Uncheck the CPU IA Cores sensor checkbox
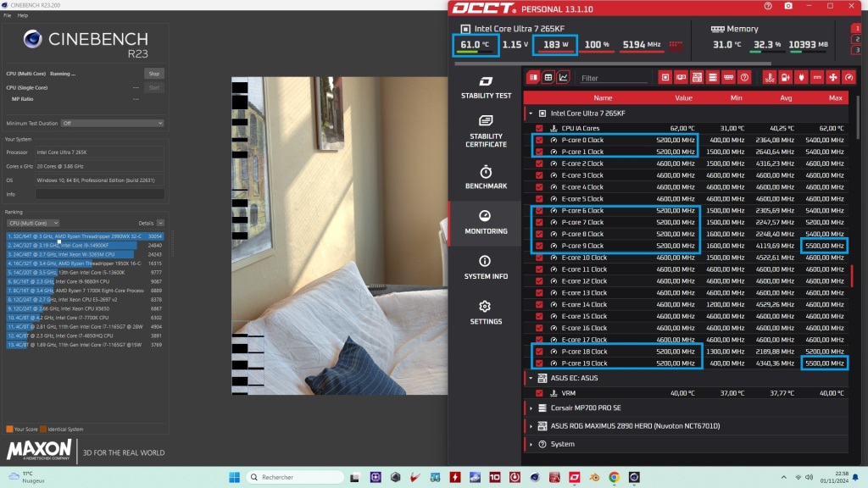 click(539, 129)
